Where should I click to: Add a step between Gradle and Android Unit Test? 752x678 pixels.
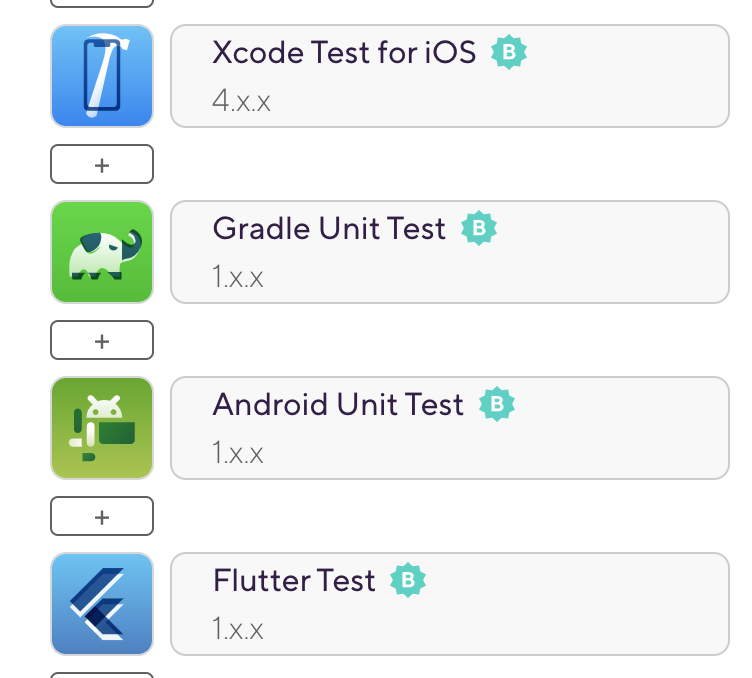[102, 341]
